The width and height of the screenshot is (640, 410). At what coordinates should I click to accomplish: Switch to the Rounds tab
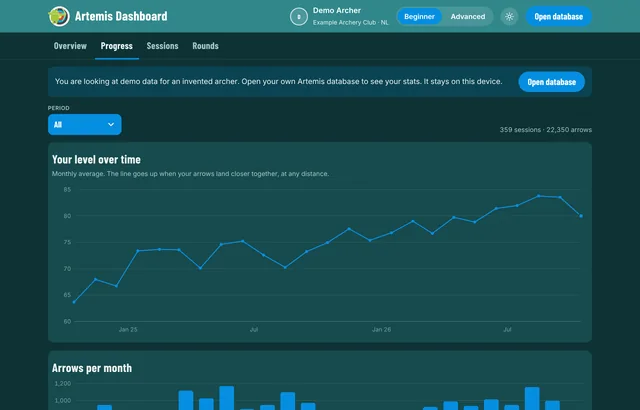[205, 46]
